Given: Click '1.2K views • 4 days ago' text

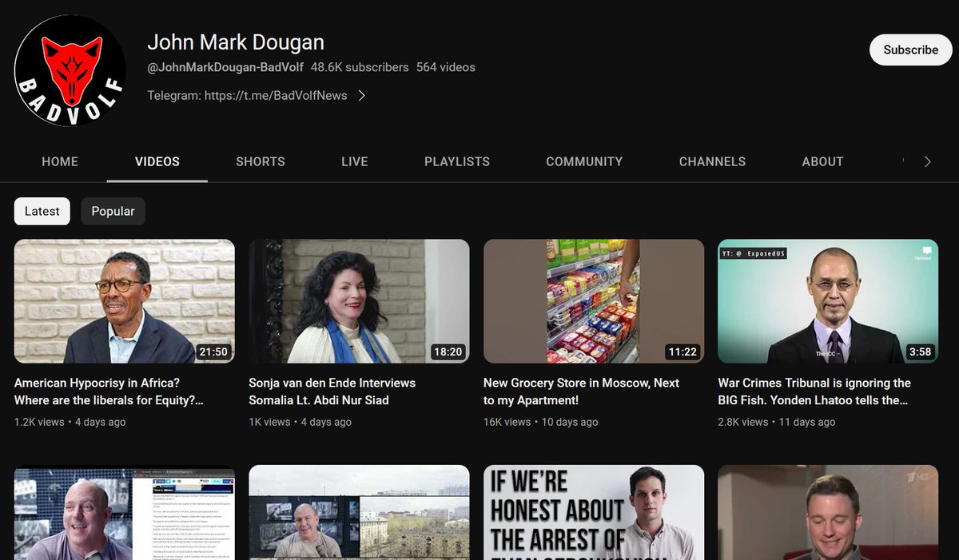Looking at the screenshot, I should (70, 422).
